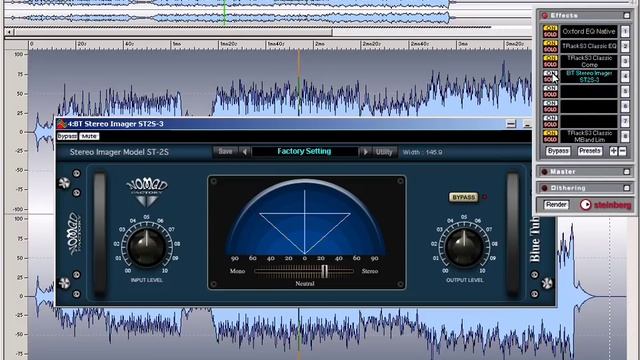Viewport: 640px width, 360px height.
Task: Click slot number 8 button for MBand Lim
Action: click(625, 136)
